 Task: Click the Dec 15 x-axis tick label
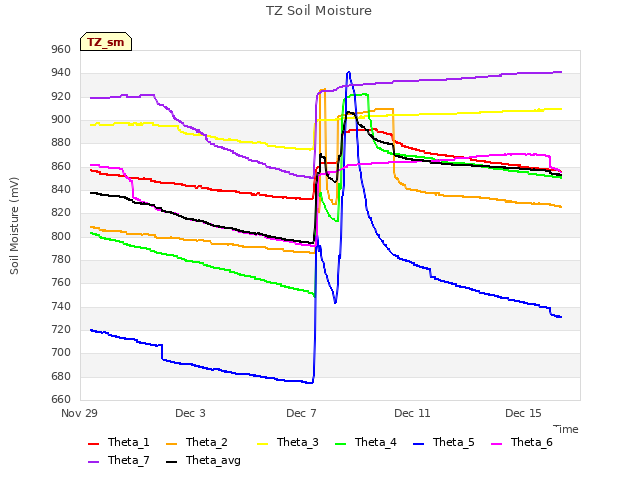pos(523,413)
